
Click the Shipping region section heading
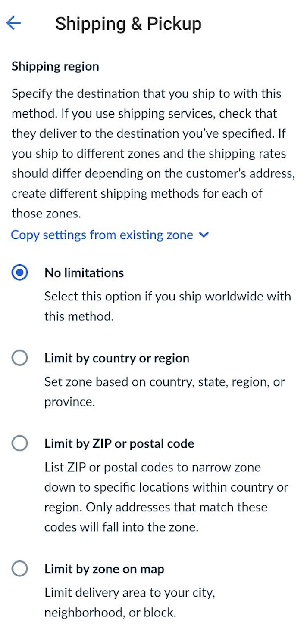pyautogui.click(x=55, y=66)
